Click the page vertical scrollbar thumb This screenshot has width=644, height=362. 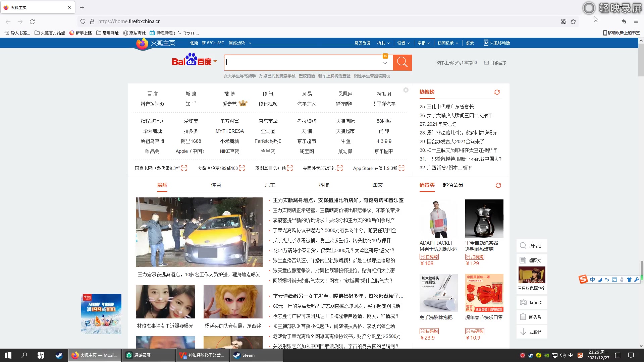641,60
